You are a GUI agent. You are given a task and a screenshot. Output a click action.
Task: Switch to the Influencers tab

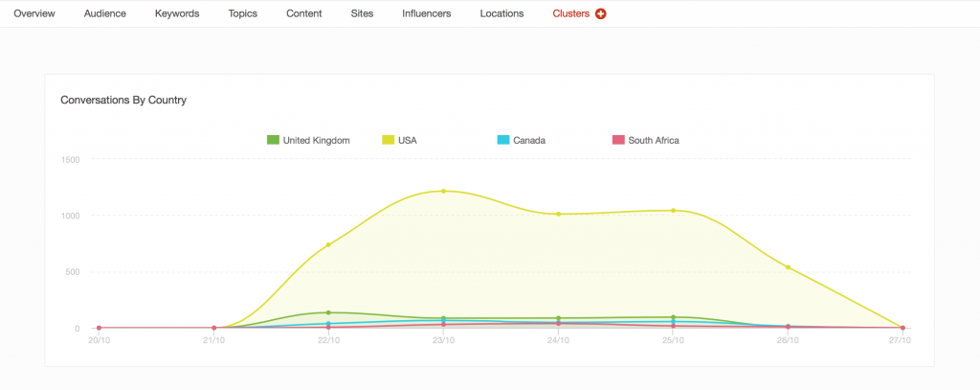pos(427,14)
